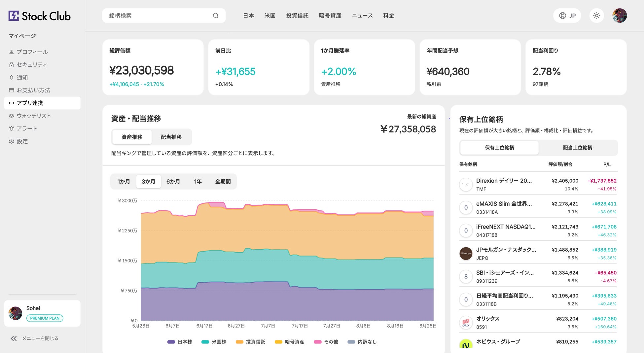Click the JEPQ J.P.Morgan logo icon

(x=466, y=254)
